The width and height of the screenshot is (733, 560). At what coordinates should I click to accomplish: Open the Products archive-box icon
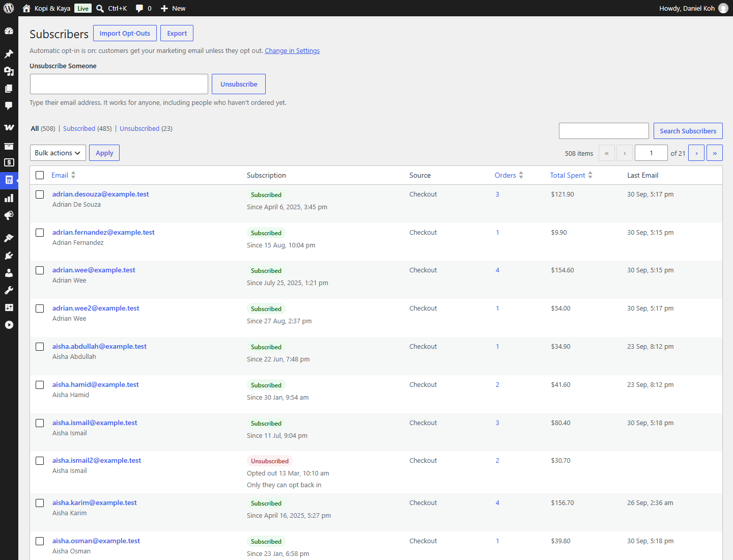pos(9,146)
